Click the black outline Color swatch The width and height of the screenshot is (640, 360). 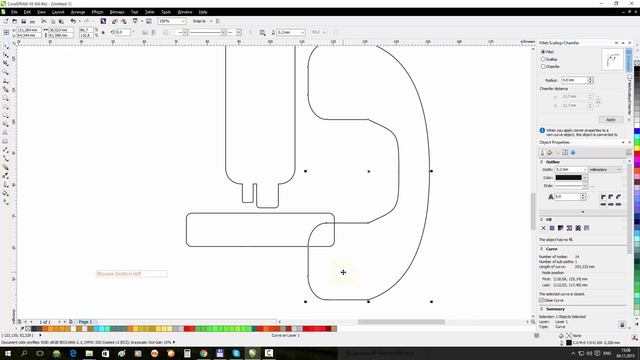click(568, 178)
